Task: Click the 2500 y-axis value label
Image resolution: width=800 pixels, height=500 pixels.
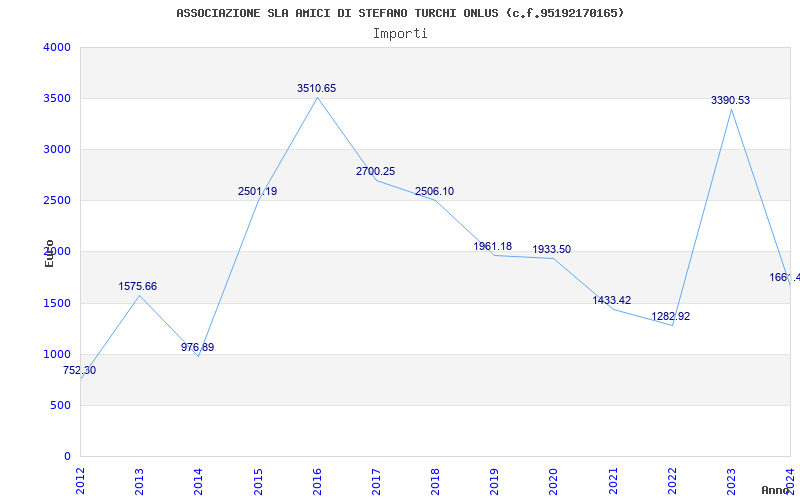Action: point(57,201)
